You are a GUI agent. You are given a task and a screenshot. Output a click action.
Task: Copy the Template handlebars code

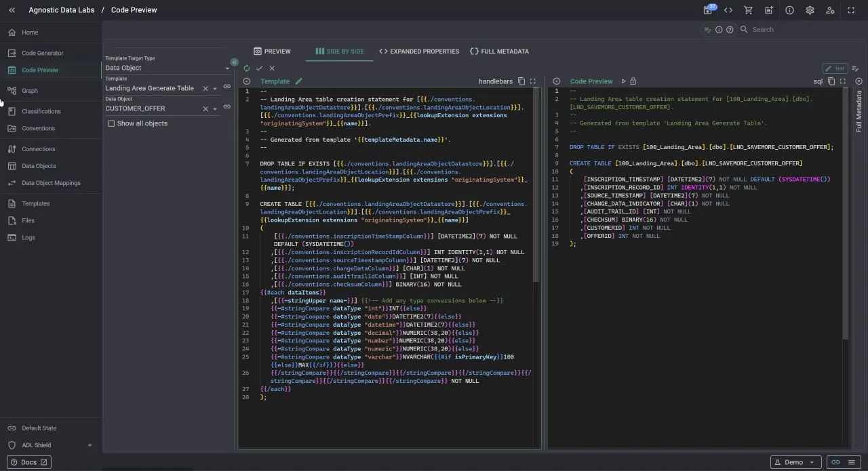click(x=521, y=81)
